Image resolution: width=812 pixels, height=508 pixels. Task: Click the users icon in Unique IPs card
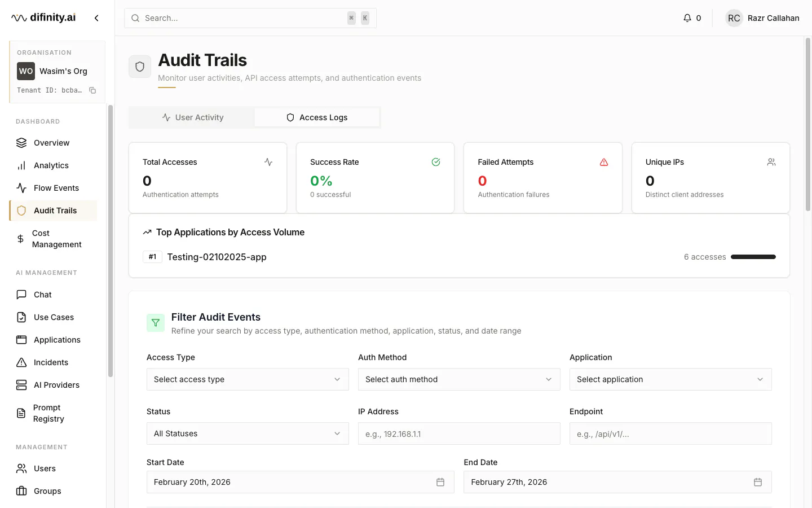coord(771,162)
